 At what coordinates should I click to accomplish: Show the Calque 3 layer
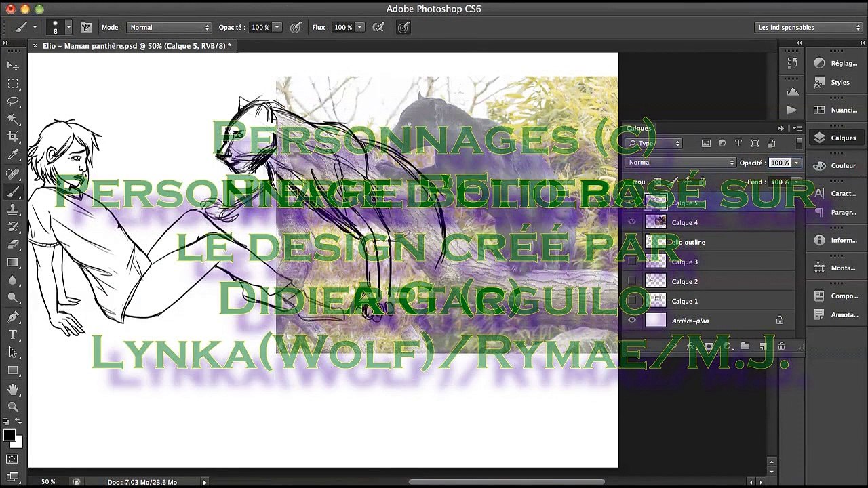(632, 262)
